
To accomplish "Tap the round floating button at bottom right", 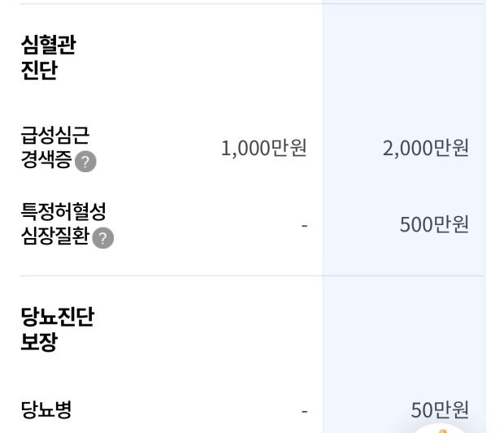I will (441, 429).
